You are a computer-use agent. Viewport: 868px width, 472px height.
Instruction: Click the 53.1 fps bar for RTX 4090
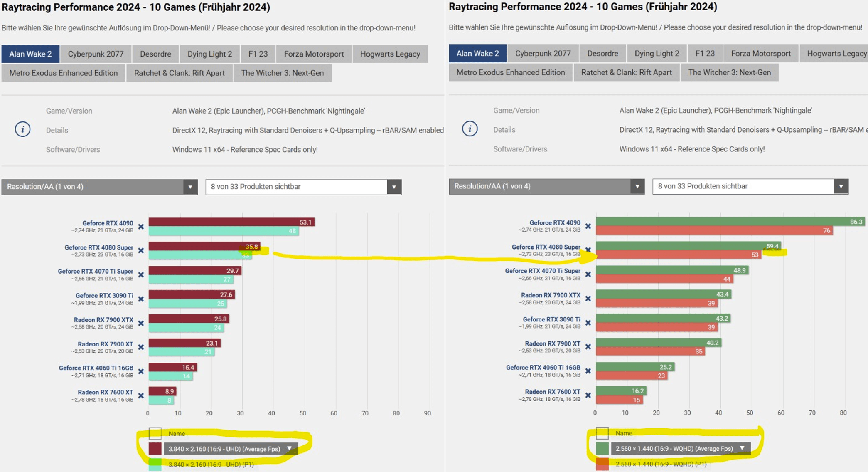231,222
